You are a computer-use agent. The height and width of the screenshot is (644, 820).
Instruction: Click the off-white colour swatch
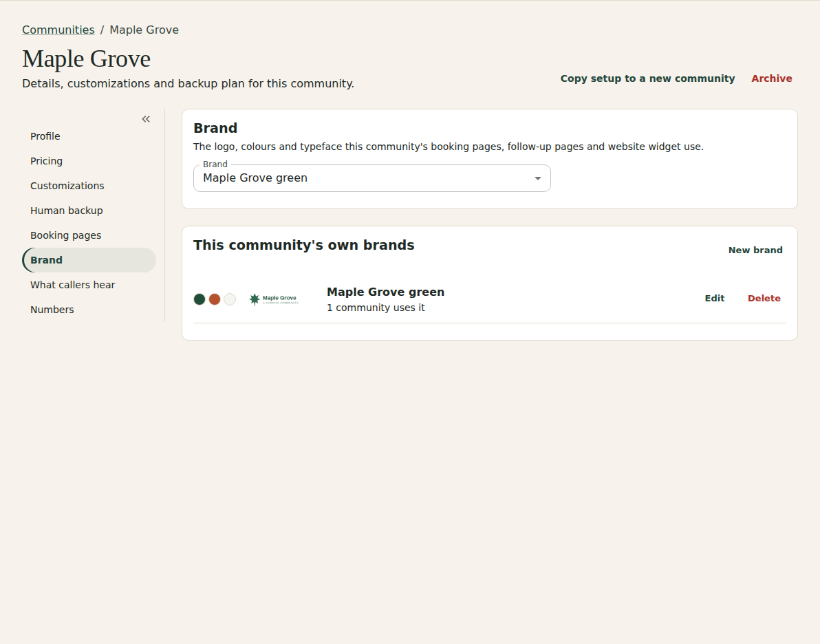tap(230, 299)
